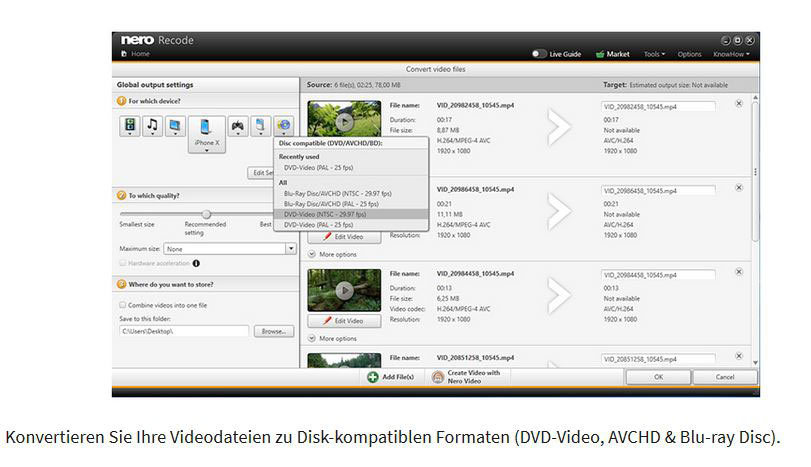Click the Edit Settings button
The height and width of the screenshot is (467, 811).
click(x=261, y=173)
